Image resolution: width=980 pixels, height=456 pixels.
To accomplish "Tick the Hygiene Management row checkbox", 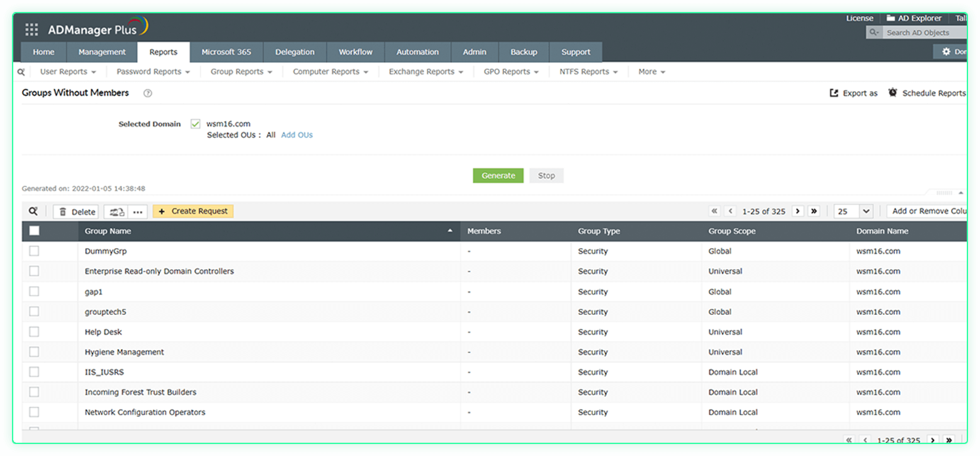I will pos(34,352).
